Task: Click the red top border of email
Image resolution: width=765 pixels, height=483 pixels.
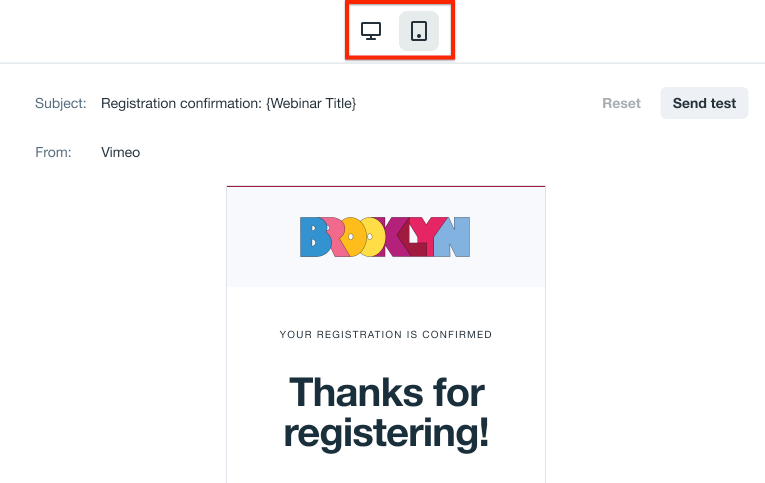Action: pyautogui.click(x=385, y=186)
